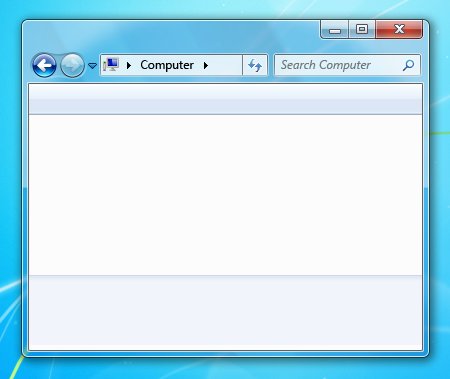Viewport: 450px width, 379px height.
Task: Click the greyed Forward arrow button
Action: coord(72,65)
